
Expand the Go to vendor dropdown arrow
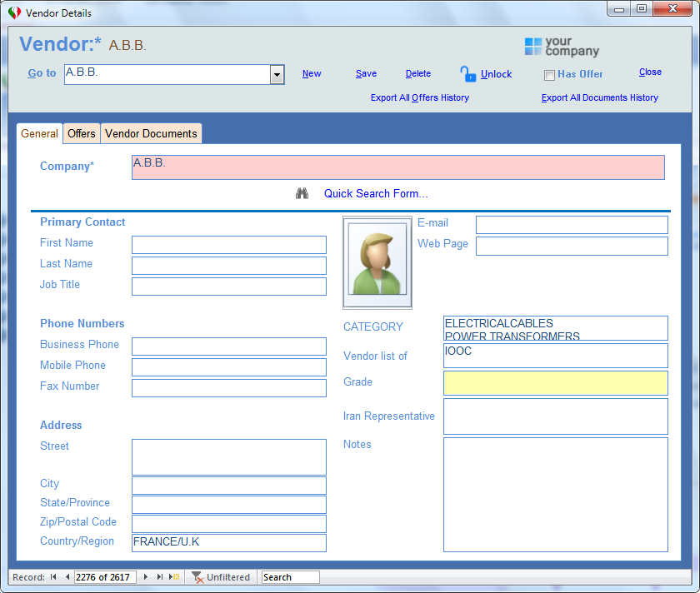[x=277, y=74]
